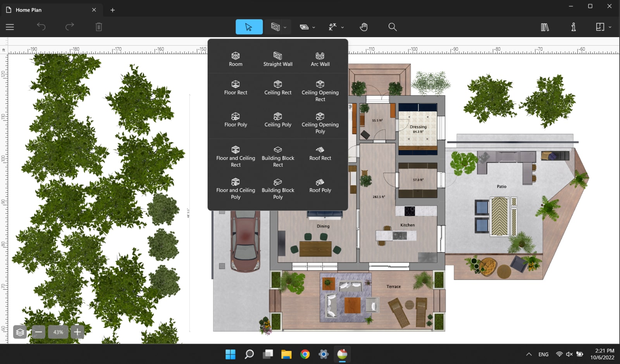Select the Roof Rect tool
Image resolution: width=620 pixels, height=364 pixels.
pos(320,153)
